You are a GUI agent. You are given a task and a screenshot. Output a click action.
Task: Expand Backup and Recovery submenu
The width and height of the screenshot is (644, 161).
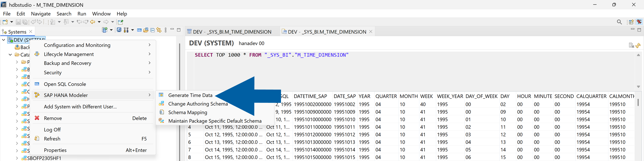tap(93, 63)
